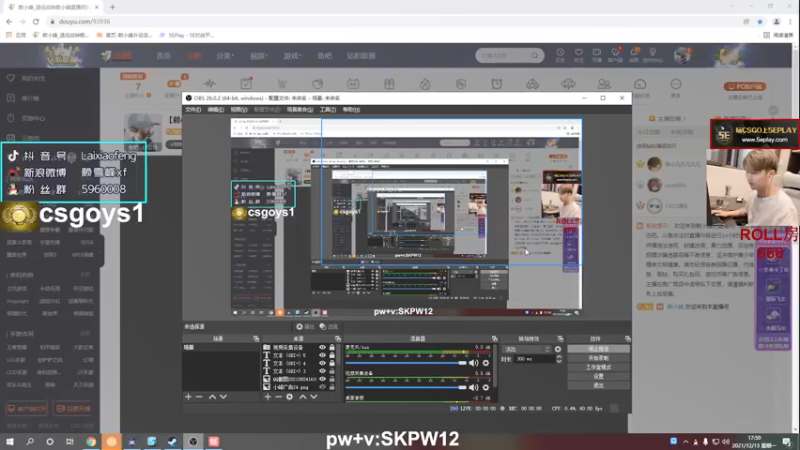Open OBS 帮助(H) menu
Image resolution: width=800 pixels, height=450 pixels.
point(351,110)
